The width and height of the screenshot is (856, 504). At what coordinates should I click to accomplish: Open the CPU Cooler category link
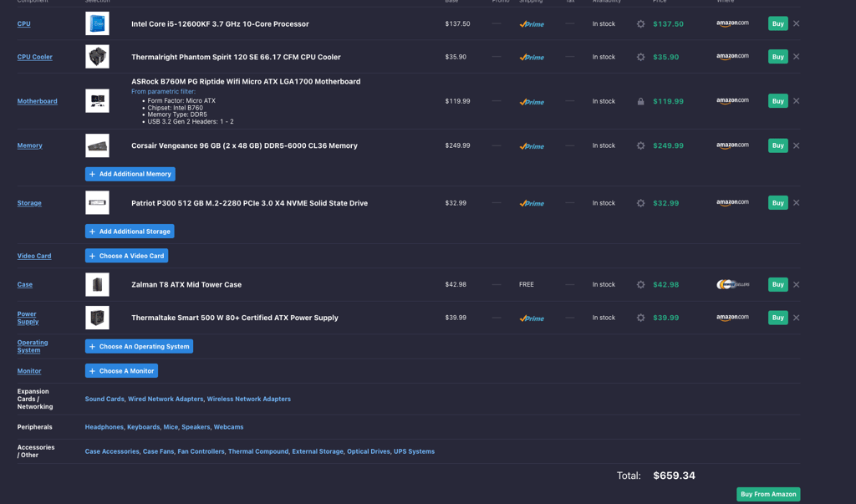click(34, 57)
